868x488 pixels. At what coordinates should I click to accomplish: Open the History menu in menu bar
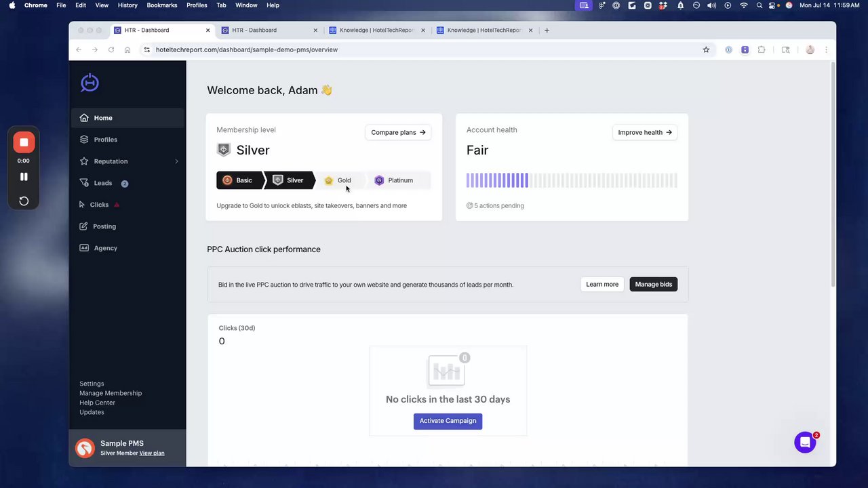pyautogui.click(x=127, y=5)
